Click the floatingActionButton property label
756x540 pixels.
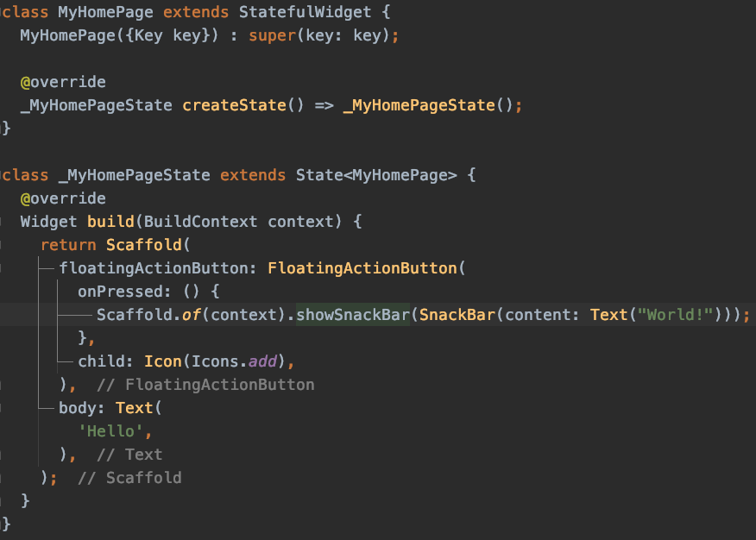(154, 268)
